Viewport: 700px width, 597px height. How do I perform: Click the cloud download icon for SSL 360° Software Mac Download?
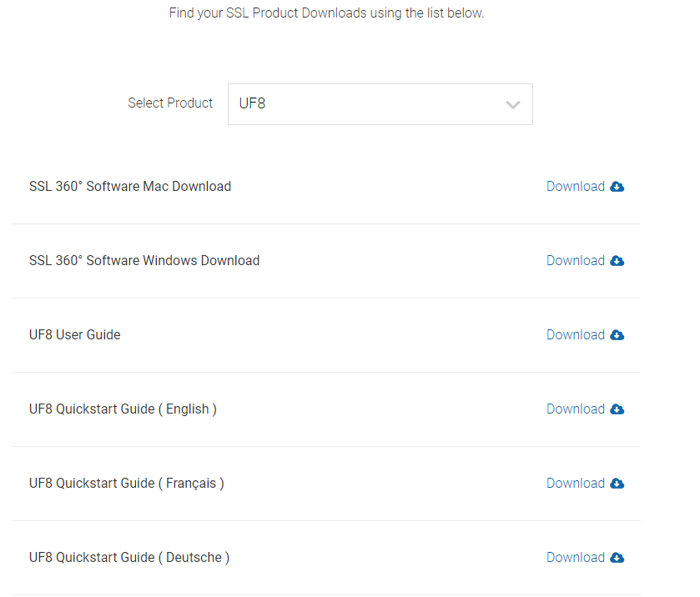tap(617, 186)
